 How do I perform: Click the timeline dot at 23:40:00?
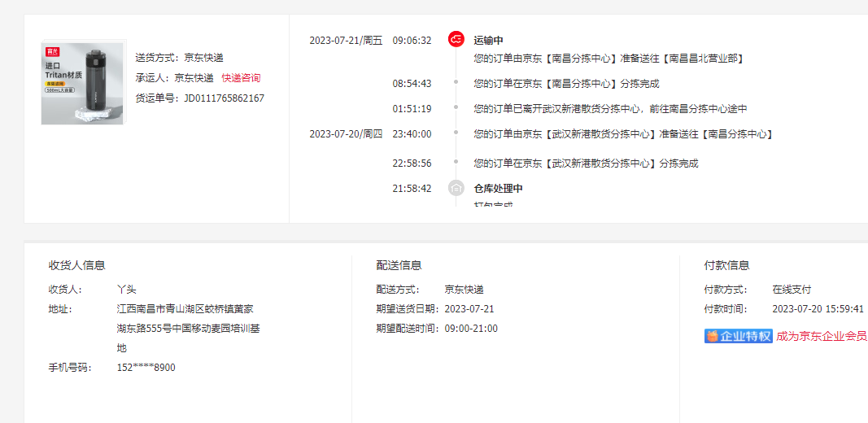[456, 133]
